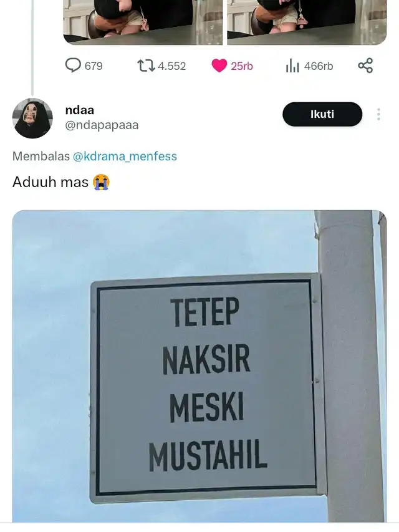The image size is (399, 532).
Task: Click the 466rb view count
Action: pos(319,66)
